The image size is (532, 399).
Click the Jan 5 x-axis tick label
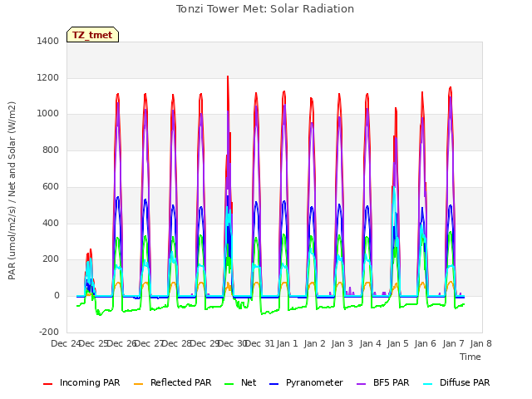[397, 343]
